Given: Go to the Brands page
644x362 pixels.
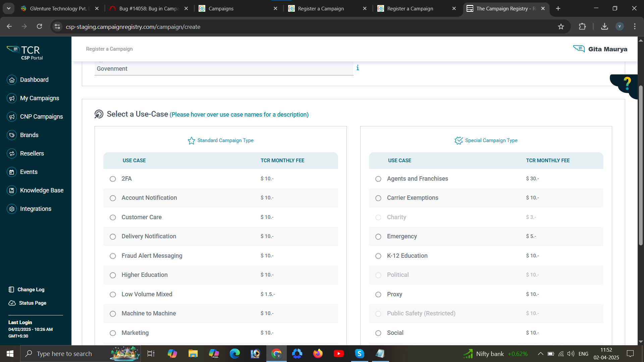Looking at the screenshot, I should tap(29, 135).
